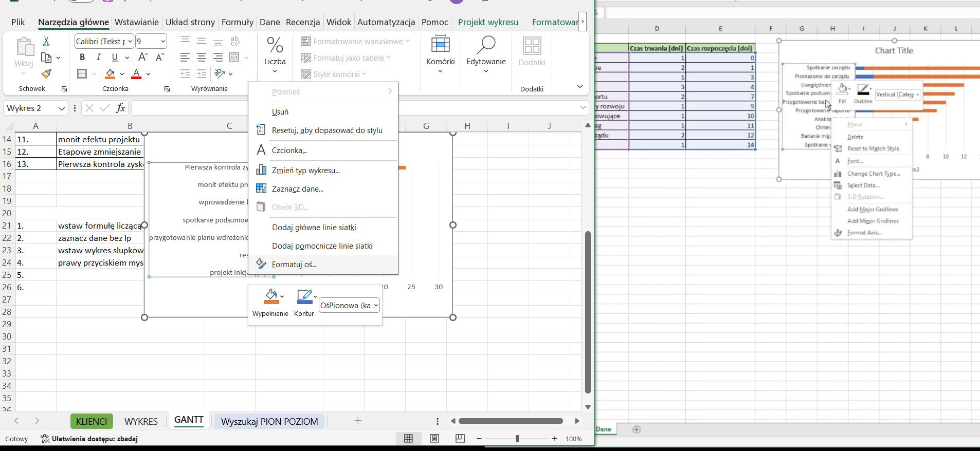Screen dimensions: 980x451
Task: Apply the red font color in ribbon
Action: pos(136,74)
